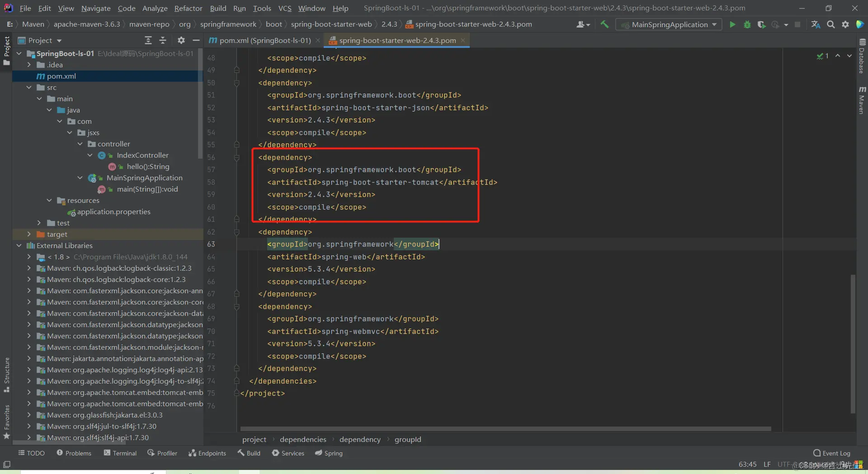
Task: Click the Profiler run icon in toolbar
Action: click(776, 24)
